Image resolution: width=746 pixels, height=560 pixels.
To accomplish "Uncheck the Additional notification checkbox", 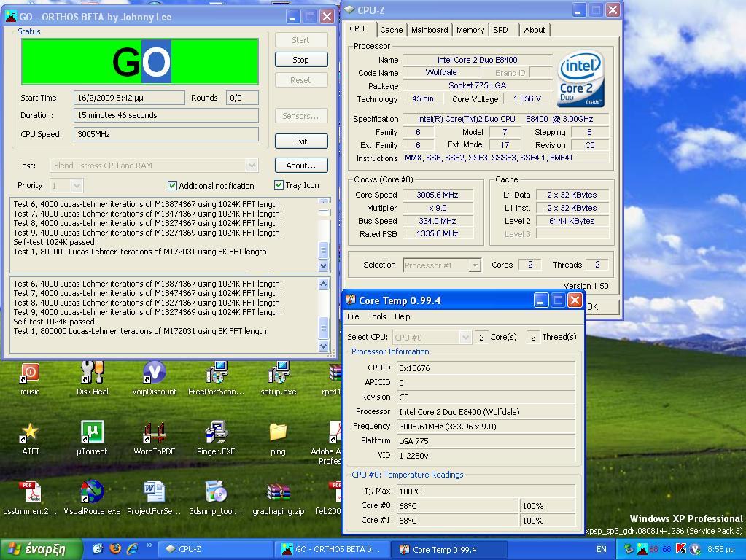I will click(x=172, y=185).
